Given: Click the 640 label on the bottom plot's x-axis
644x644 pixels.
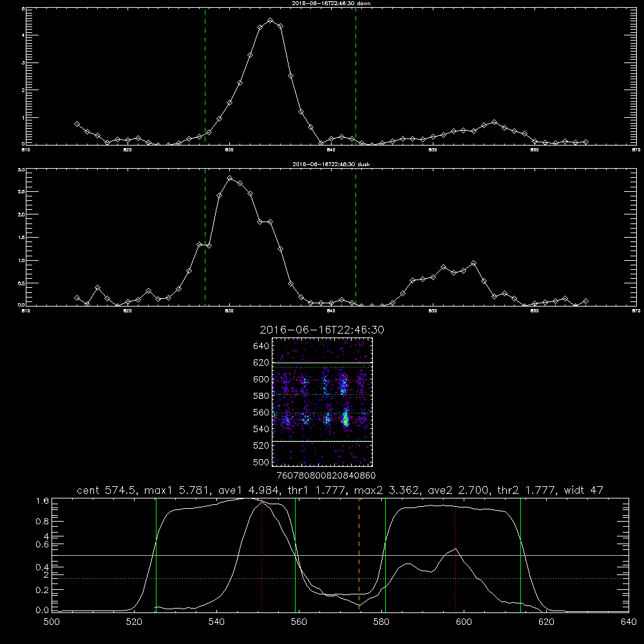Looking at the screenshot, I should pyautogui.click(x=629, y=621).
